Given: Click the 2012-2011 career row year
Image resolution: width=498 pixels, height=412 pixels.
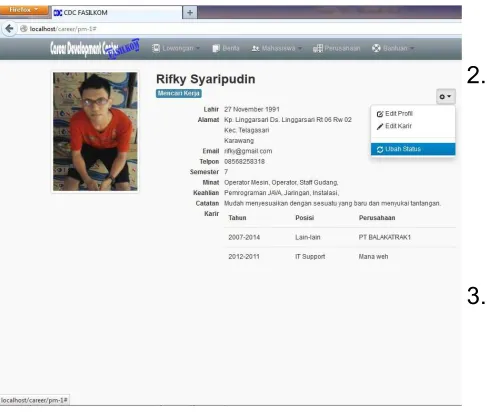Looking at the screenshot, I should tap(244, 257).
